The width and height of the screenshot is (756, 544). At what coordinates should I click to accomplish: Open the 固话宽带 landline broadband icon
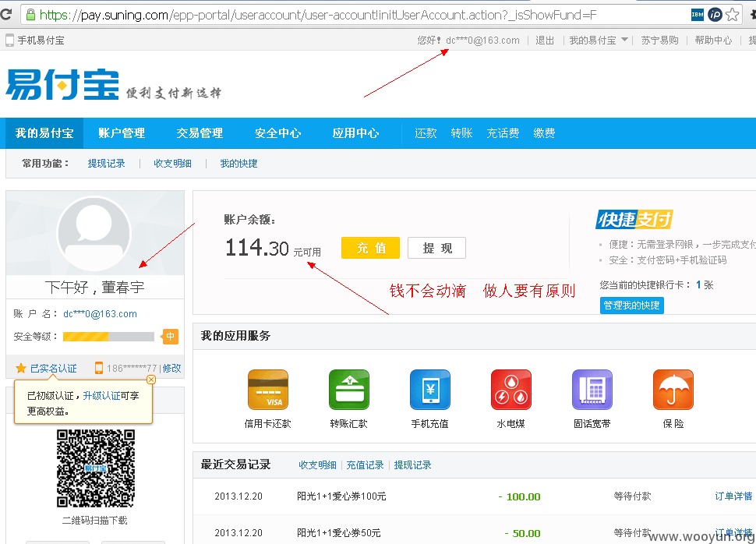[592, 390]
